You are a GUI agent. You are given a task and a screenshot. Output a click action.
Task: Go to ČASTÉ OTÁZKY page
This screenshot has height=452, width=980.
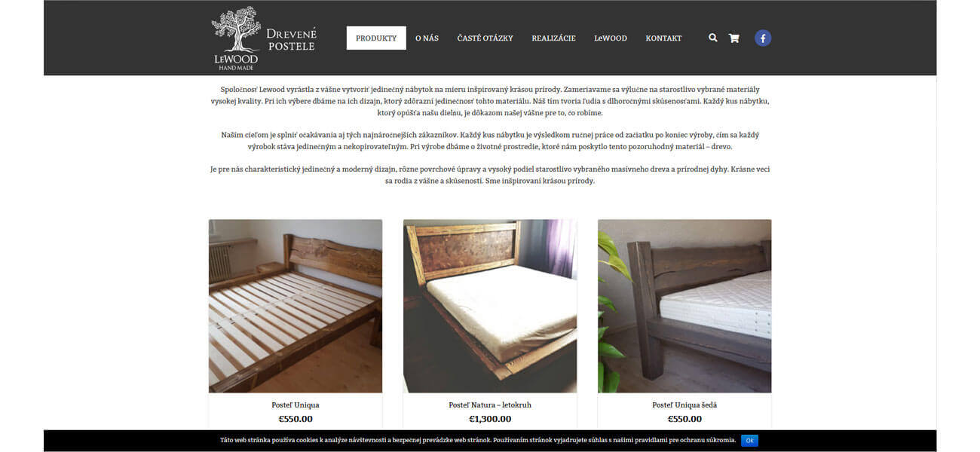[485, 38]
